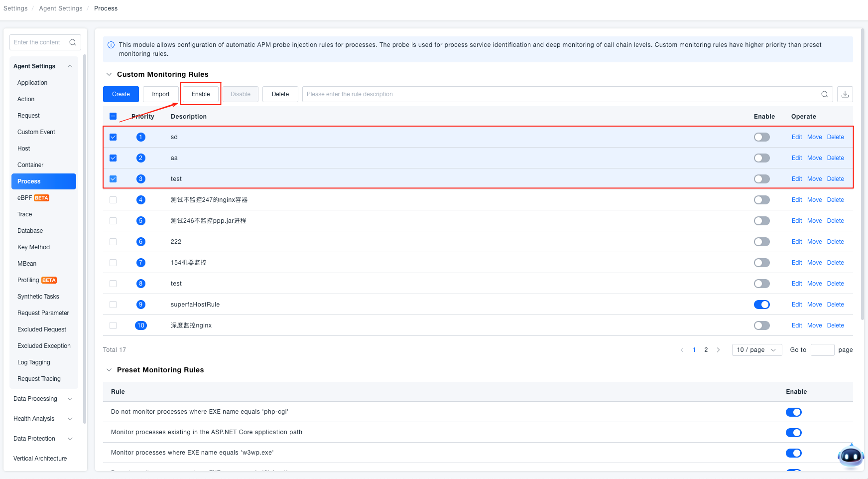Enable the toggle for 154机器监控 rule
This screenshot has height=479, width=868.
pos(762,263)
